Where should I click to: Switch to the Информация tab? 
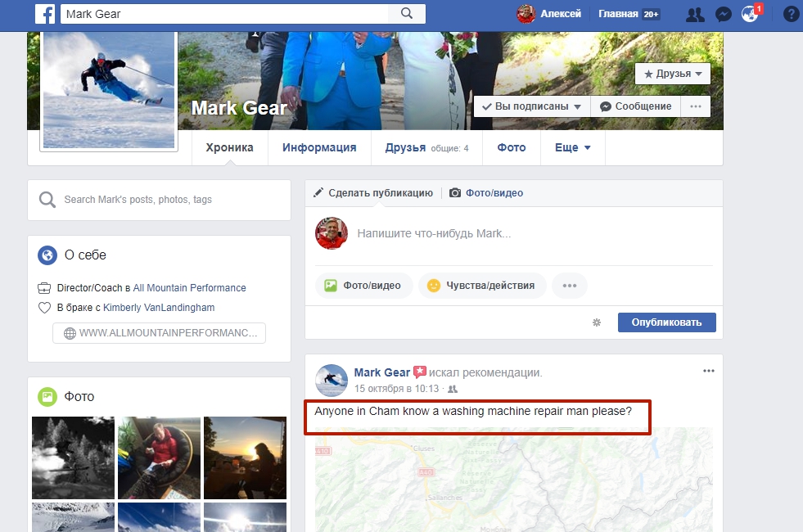tap(319, 148)
